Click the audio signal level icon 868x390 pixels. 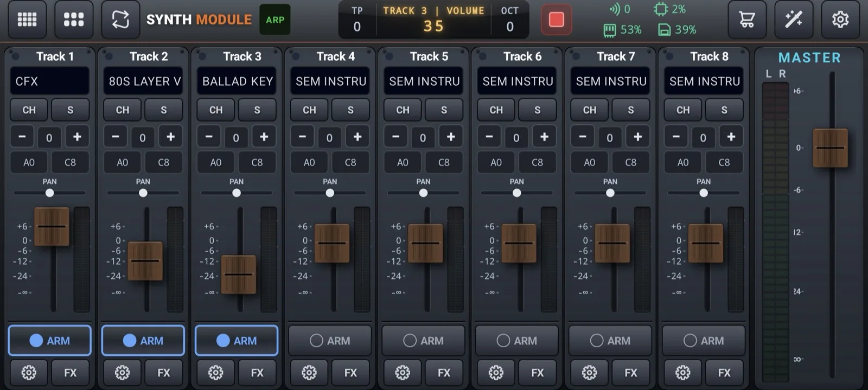coord(615,9)
